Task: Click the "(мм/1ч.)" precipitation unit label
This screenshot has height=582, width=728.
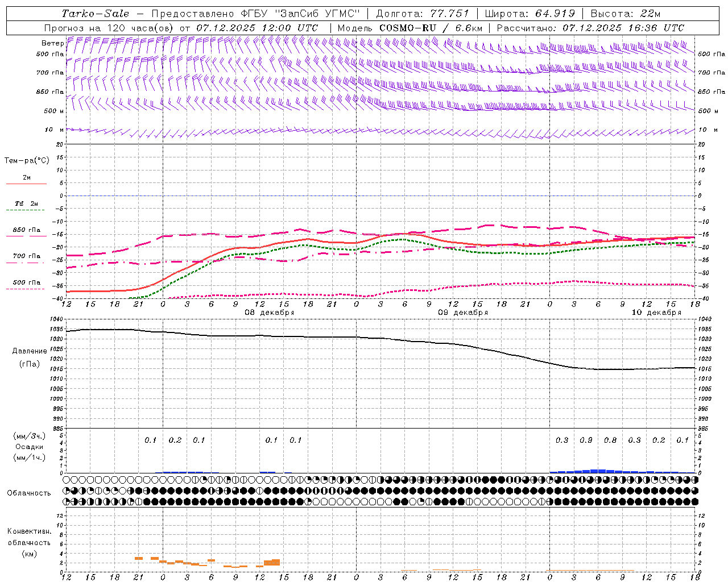Action: 29,458
